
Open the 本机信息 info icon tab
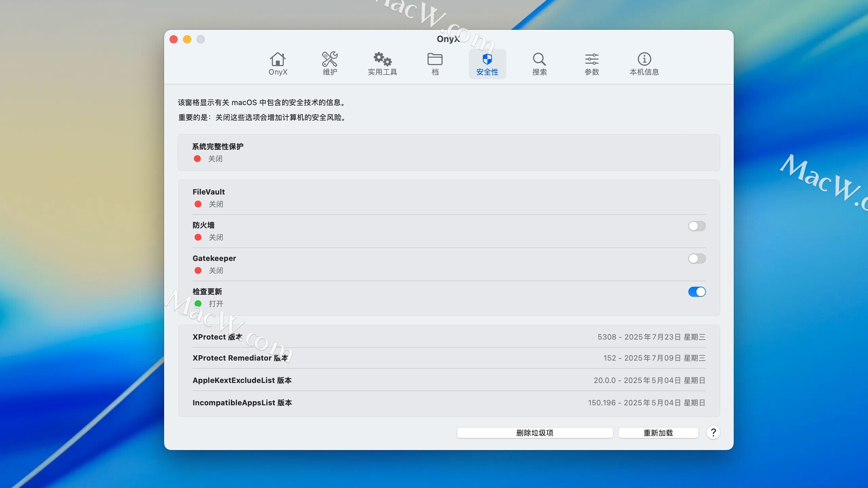tap(644, 64)
